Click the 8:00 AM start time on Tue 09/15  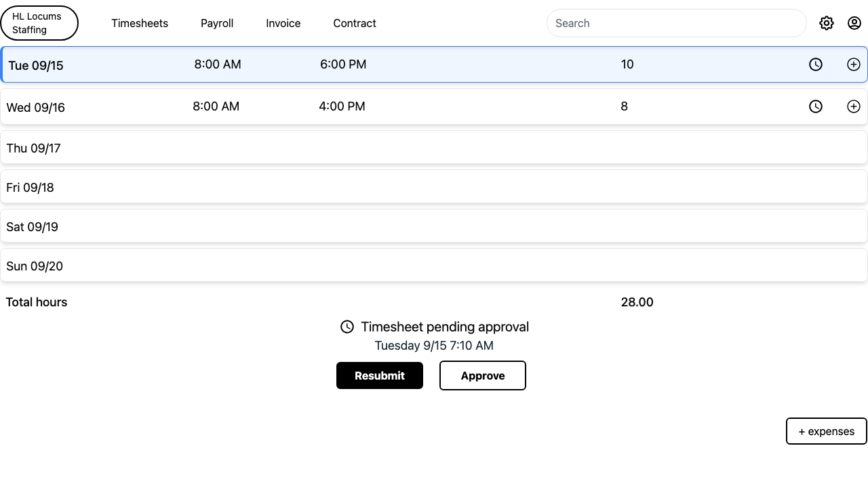pos(218,64)
